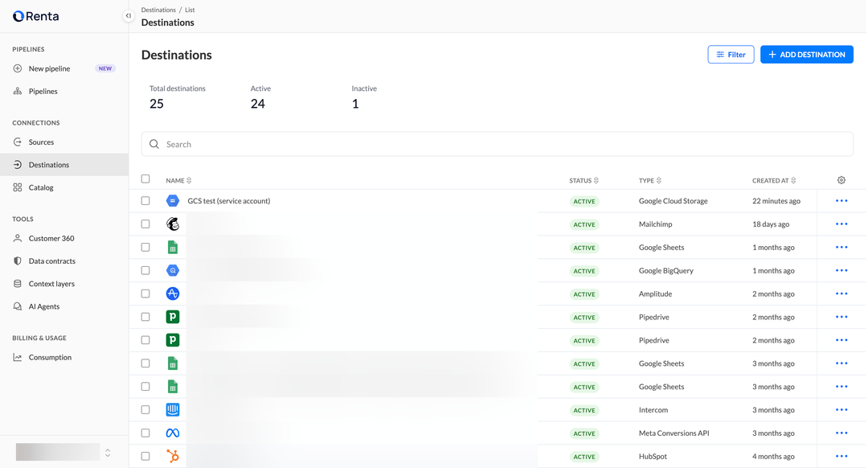The height and width of the screenshot is (468, 868).
Task: Sort the table by the NAME column
Action: 178,181
